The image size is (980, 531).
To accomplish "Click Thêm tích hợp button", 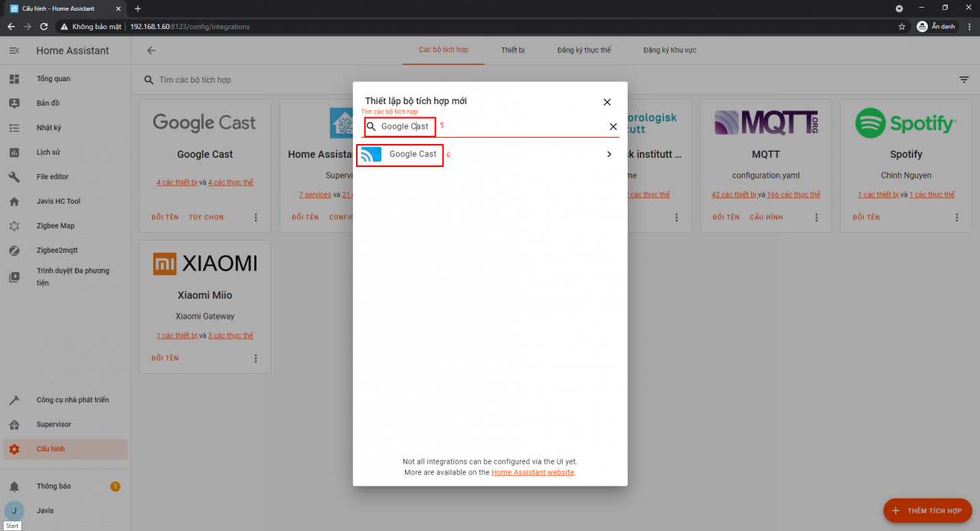I will [927, 510].
